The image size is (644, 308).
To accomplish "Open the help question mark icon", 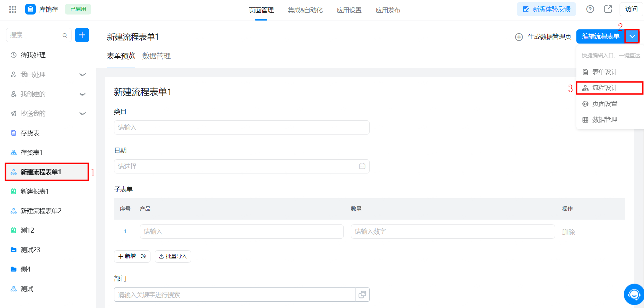I will pos(590,9).
